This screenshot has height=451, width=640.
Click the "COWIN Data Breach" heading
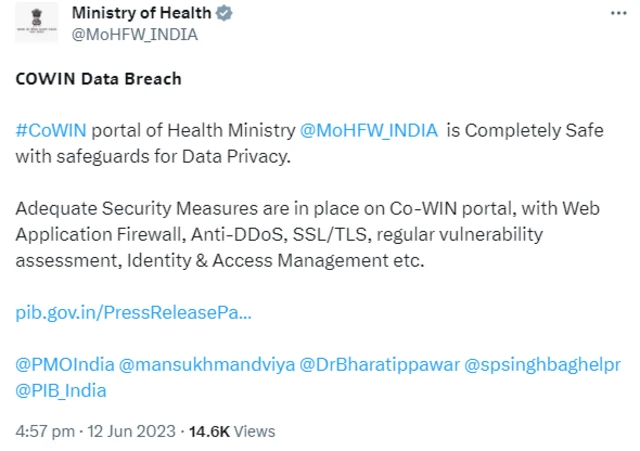(98, 79)
